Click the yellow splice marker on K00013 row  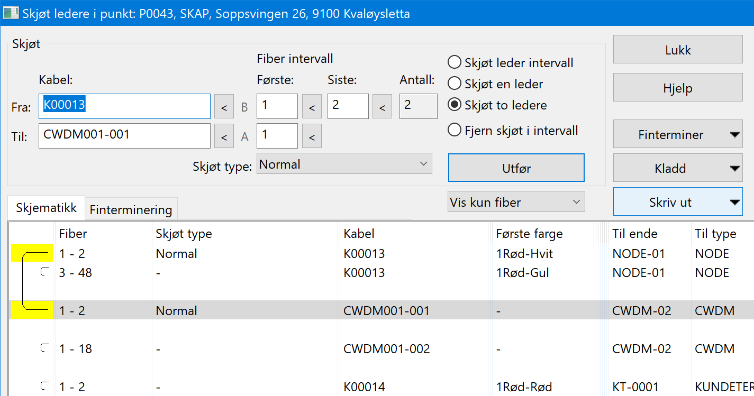coord(32,253)
